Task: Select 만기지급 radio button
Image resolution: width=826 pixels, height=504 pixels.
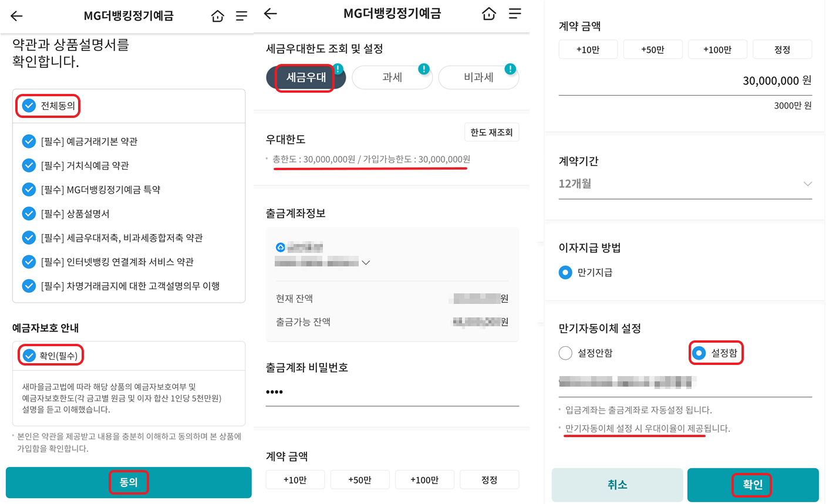Action: 565,272
